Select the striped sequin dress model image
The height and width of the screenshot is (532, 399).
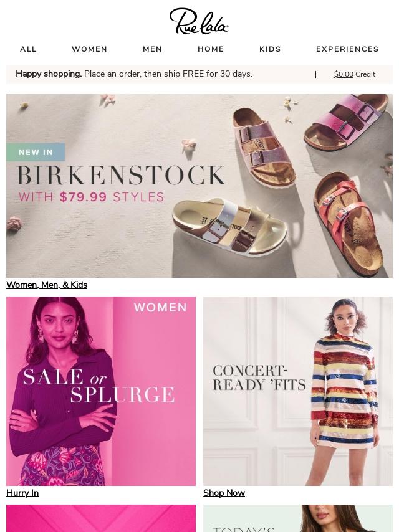coord(345,392)
